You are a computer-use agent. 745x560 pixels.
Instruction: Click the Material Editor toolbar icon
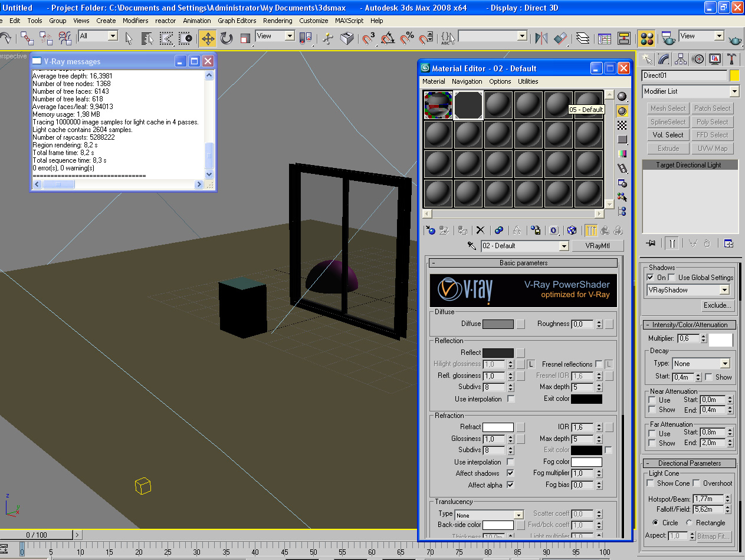tap(646, 38)
